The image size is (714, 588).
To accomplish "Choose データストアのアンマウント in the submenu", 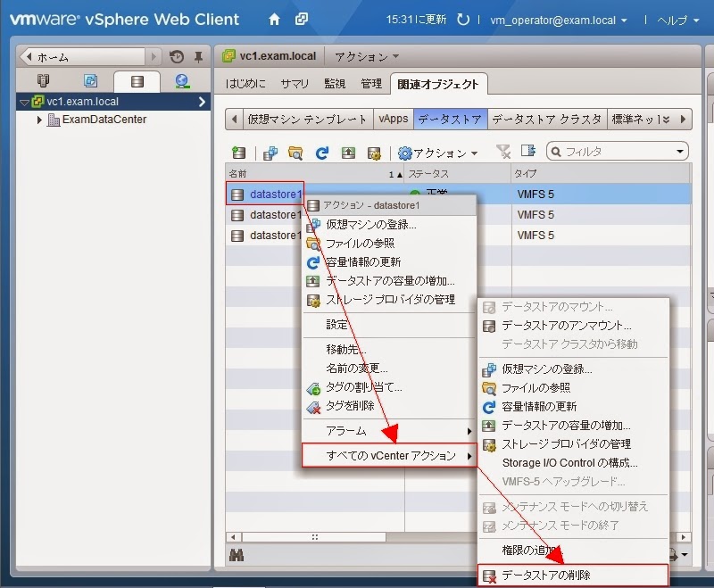I will pos(573,326).
